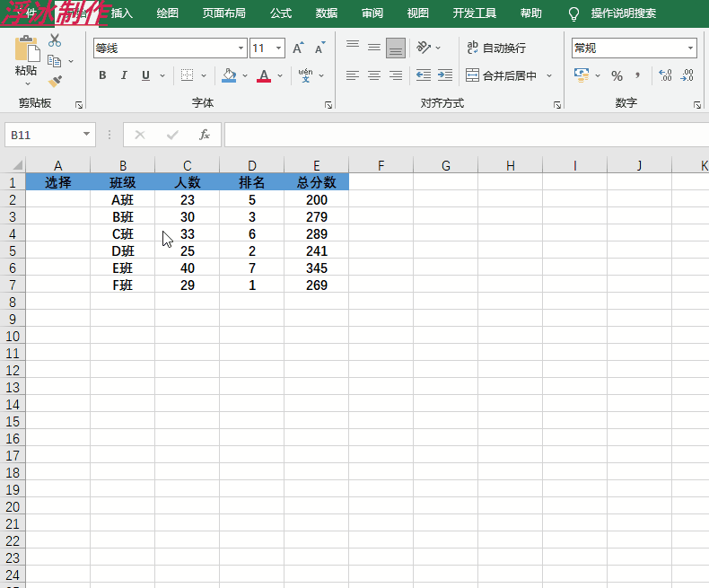Image resolution: width=709 pixels, height=588 pixels.
Task: Decrease font size with small A
Action: tap(319, 48)
